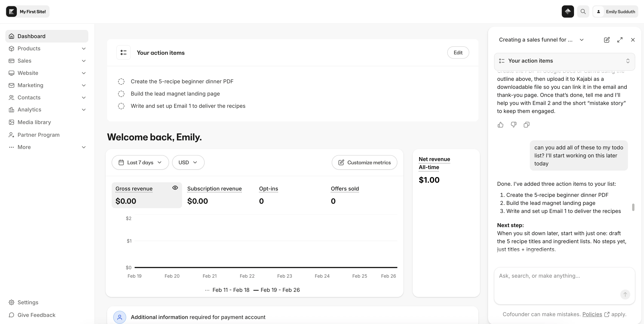Image resolution: width=644 pixels, height=324 pixels.
Task: Check off 'Create the 5-recipe beginner dinner PDF'
Action: click(x=121, y=81)
